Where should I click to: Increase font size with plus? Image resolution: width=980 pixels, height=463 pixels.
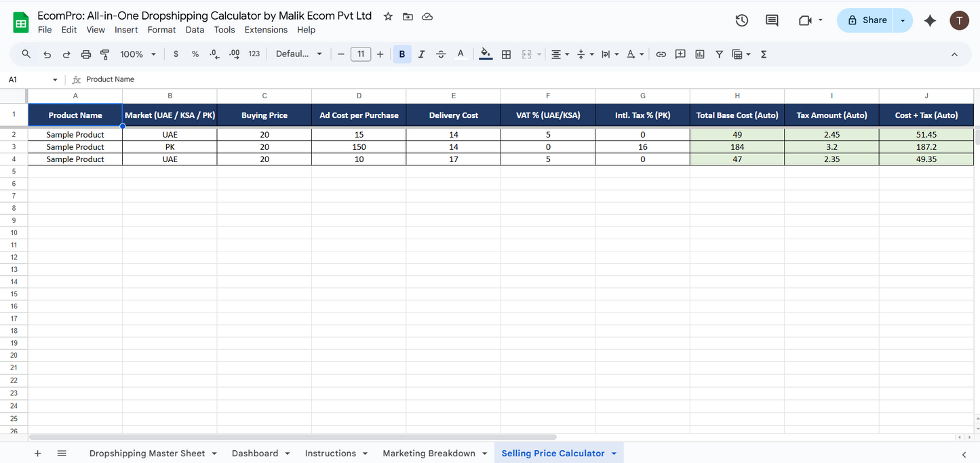coord(380,54)
